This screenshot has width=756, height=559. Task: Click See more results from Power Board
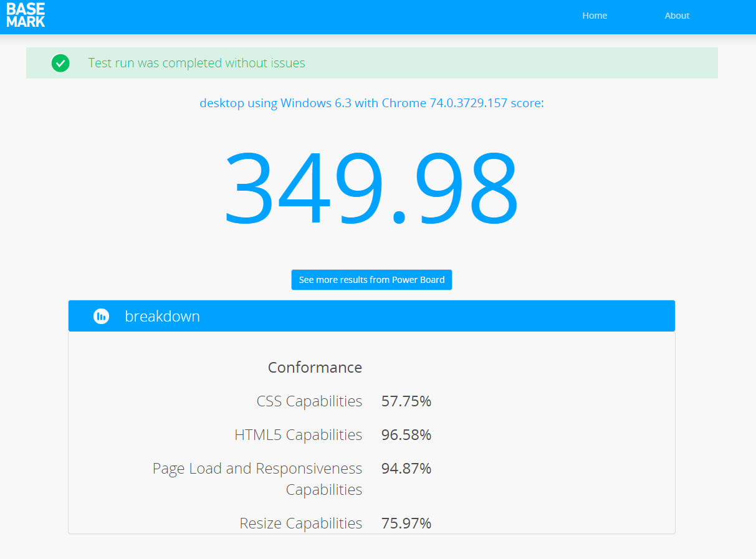tap(371, 280)
